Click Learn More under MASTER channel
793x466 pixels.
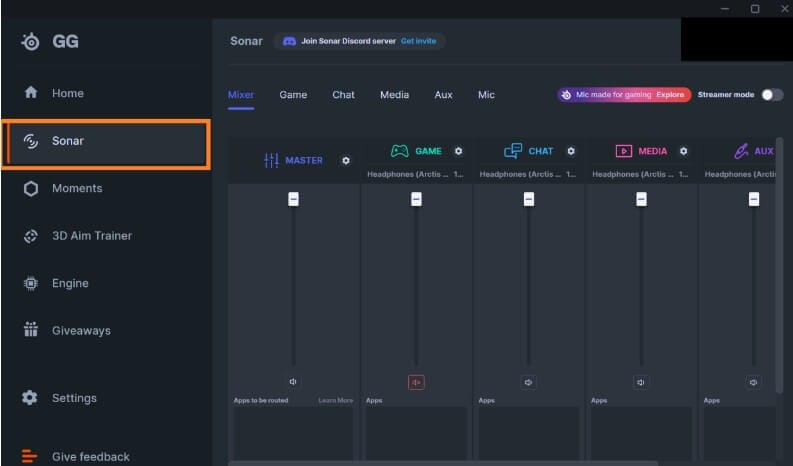pyautogui.click(x=336, y=401)
